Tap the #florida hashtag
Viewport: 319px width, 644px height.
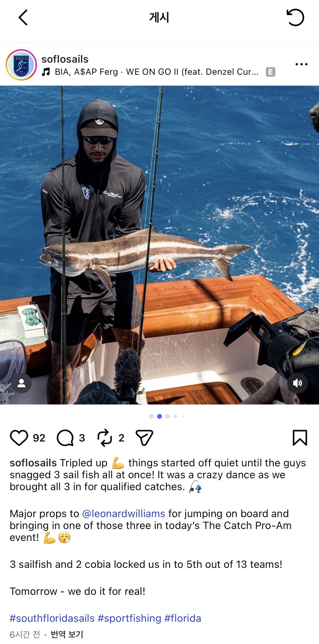click(x=183, y=618)
